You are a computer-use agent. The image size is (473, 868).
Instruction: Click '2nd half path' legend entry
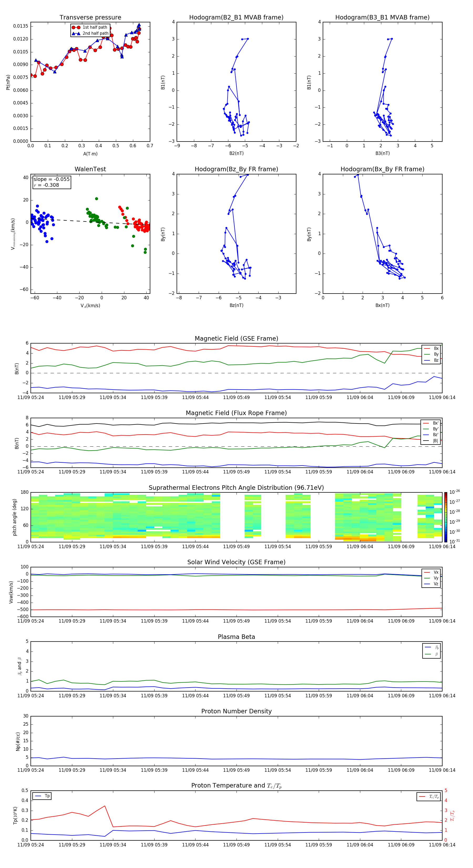(x=90, y=33)
